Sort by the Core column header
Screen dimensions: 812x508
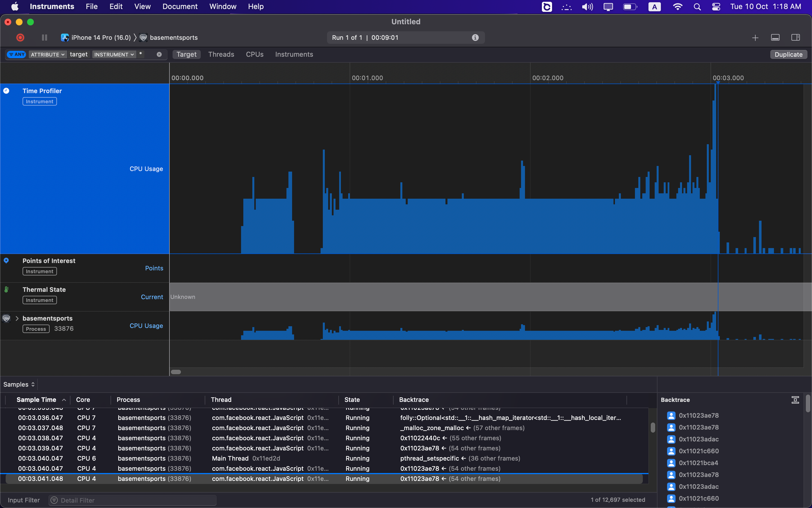coord(83,400)
